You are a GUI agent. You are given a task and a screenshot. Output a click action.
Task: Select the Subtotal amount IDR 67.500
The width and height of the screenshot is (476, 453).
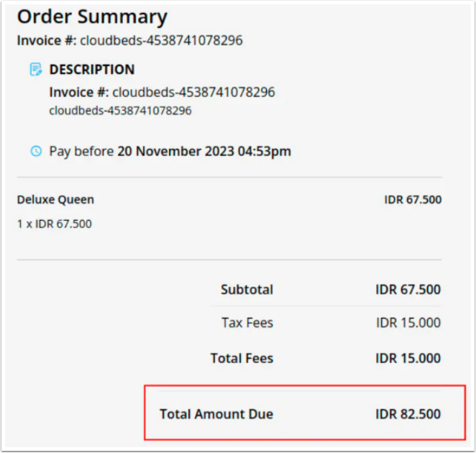pos(408,290)
